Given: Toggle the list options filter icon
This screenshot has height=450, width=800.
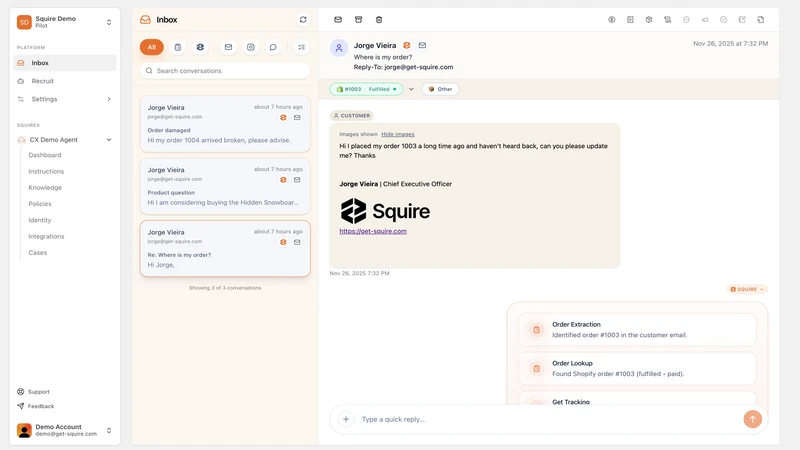Looking at the screenshot, I should click(x=302, y=47).
